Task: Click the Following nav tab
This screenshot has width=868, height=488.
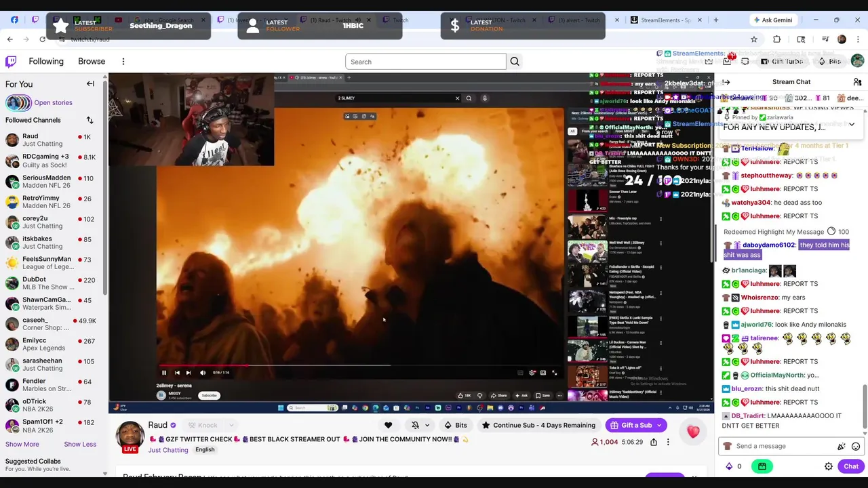Action: (x=46, y=62)
